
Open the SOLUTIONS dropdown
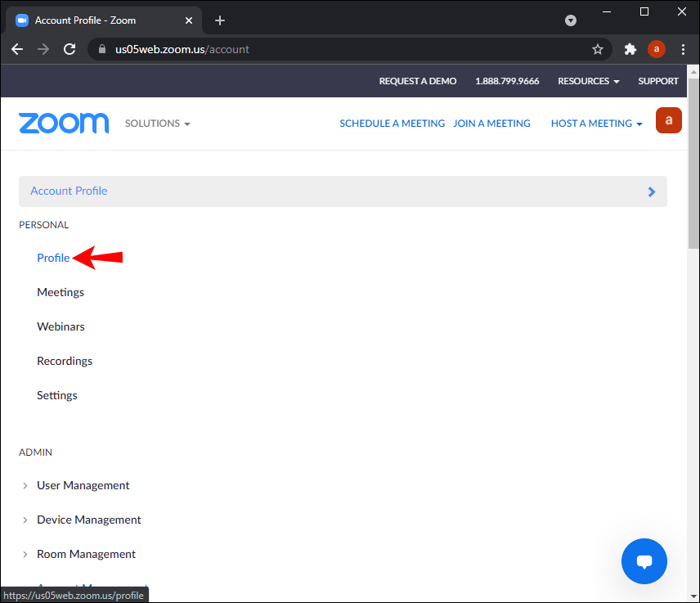[x=157, y=123]
